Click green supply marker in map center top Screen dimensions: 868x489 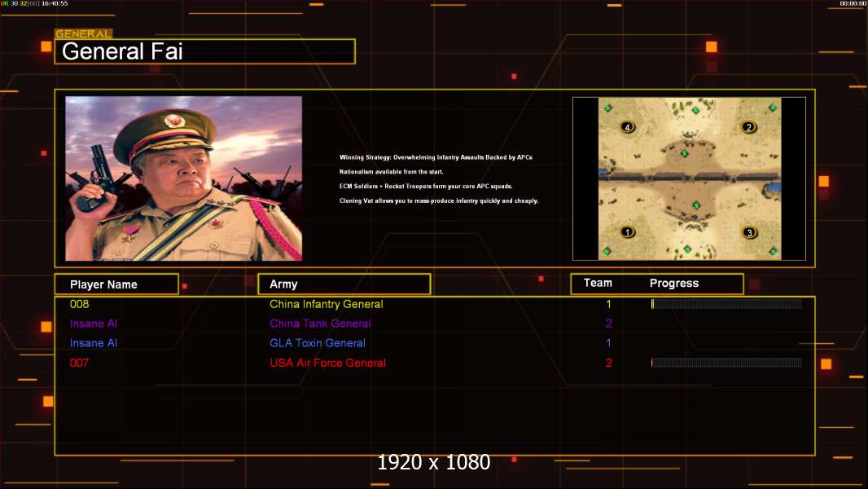click(684, 153)
